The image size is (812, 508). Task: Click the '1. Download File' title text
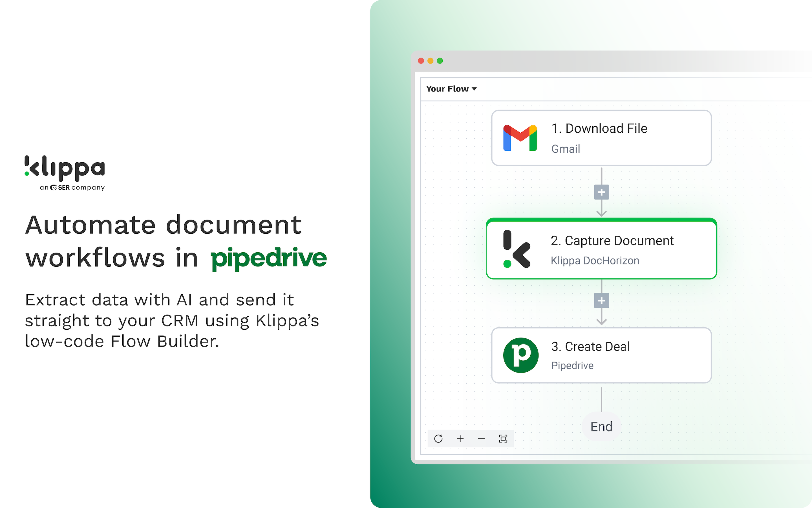point(599,128)
